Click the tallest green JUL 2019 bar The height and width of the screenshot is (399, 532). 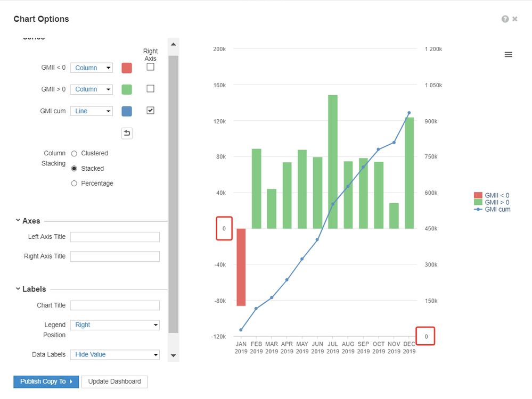tap(333, 162)
